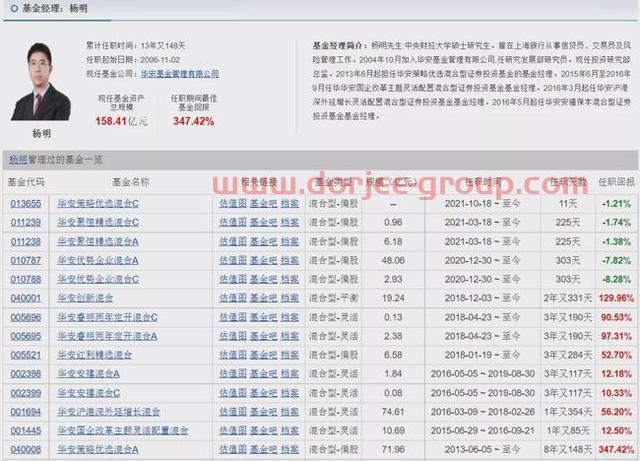Open 华安睿明两年定开混合A fund link
Viewport: 640px width, 461px height.
tap(107, 336)
